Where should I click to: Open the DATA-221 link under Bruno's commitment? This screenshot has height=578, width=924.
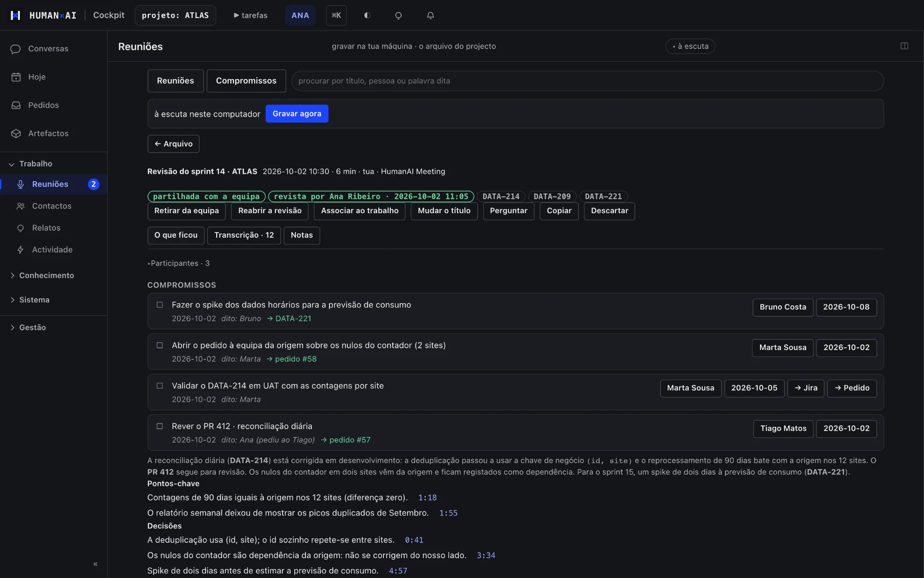pyautogui.click(x=289, y=319)
